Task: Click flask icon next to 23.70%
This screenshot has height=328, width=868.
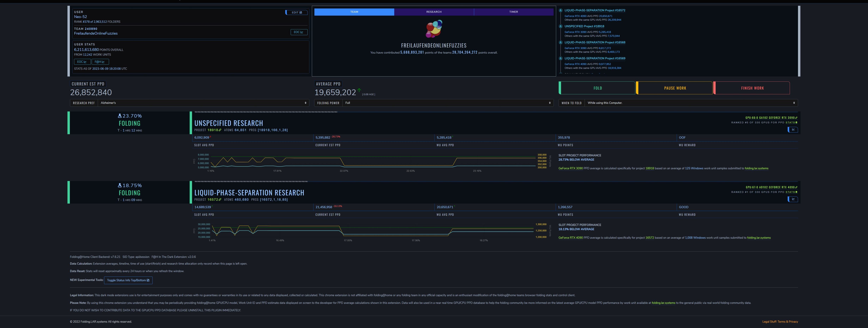Action: pyautogui.click(x=120, y=116)
